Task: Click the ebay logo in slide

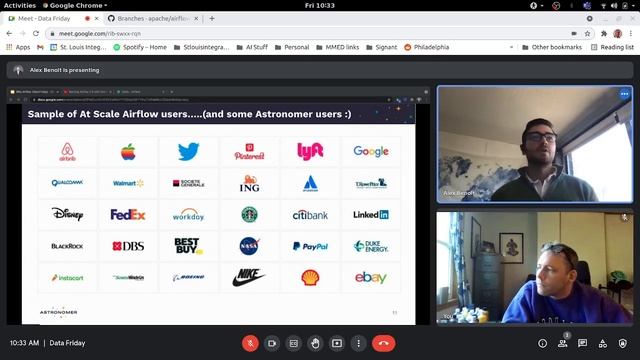Action: pos(371,278)
